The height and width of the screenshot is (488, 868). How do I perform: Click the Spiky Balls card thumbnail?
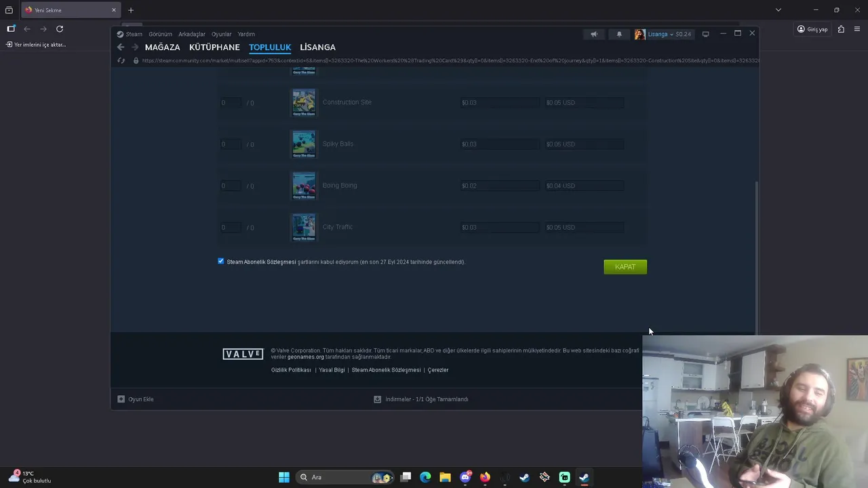click(304, 144)
